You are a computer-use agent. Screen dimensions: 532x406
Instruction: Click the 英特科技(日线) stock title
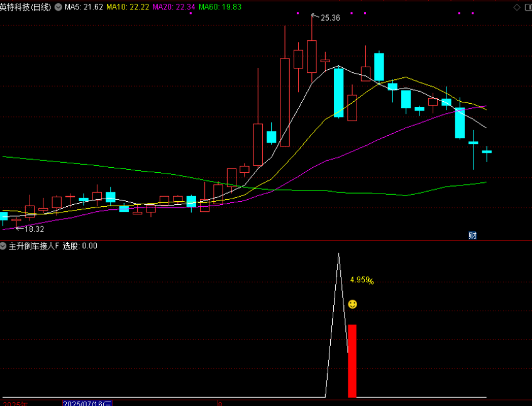coord(26,7)
